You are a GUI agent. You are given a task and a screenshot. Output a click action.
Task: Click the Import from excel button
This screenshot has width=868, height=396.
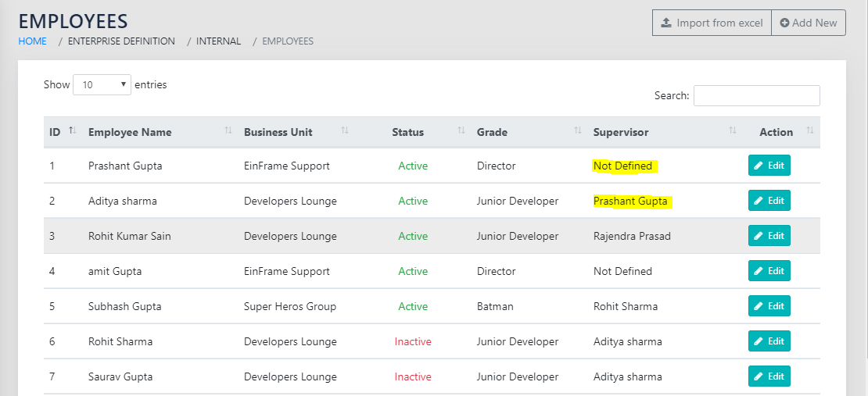point(712,23)
